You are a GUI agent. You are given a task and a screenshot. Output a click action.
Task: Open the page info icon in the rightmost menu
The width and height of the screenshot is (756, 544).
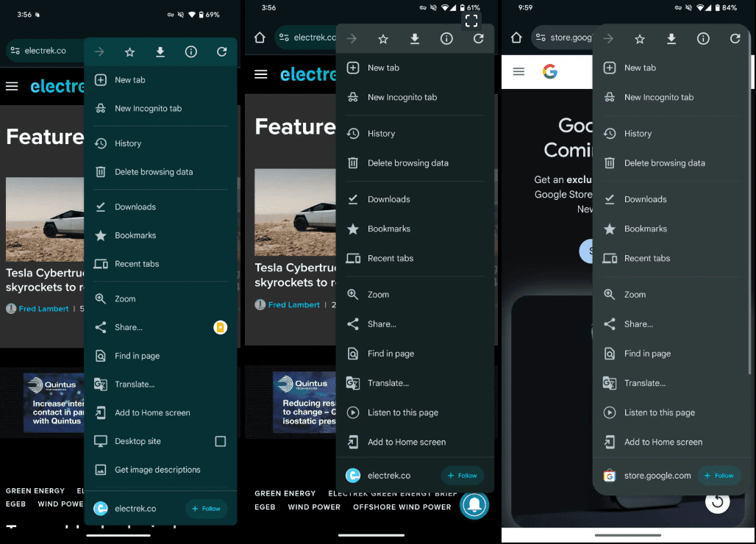703,39
